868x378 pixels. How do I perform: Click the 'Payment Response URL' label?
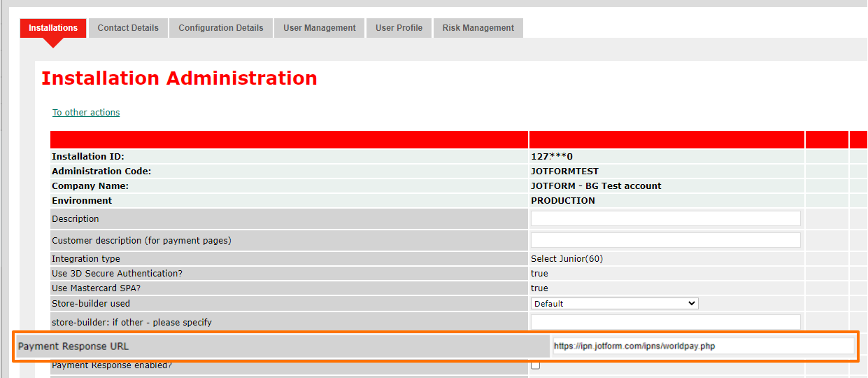[73, 346]
